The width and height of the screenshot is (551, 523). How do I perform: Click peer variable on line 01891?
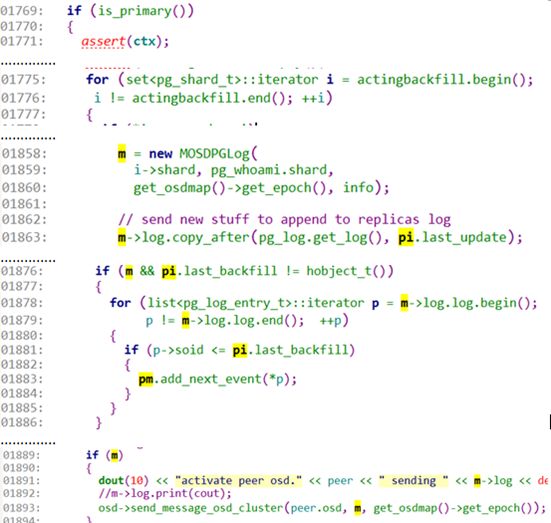click(x=340, y=481)
